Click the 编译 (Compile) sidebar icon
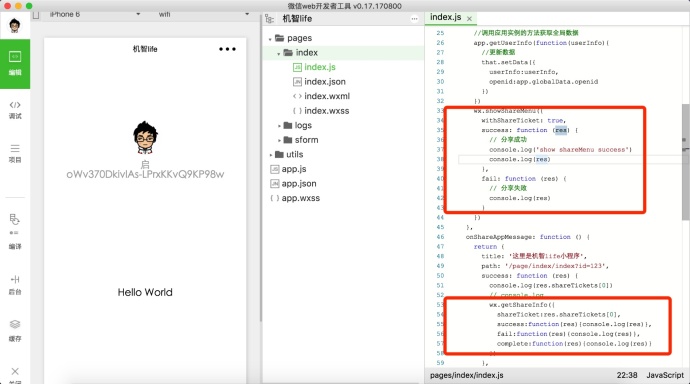 click(x=15, y=231)
